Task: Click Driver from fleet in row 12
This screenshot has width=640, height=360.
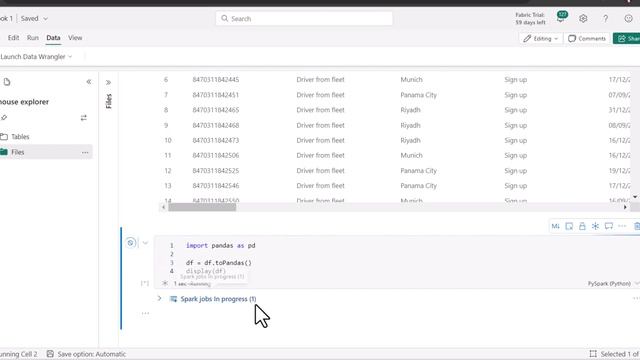Action: point(320,171)
